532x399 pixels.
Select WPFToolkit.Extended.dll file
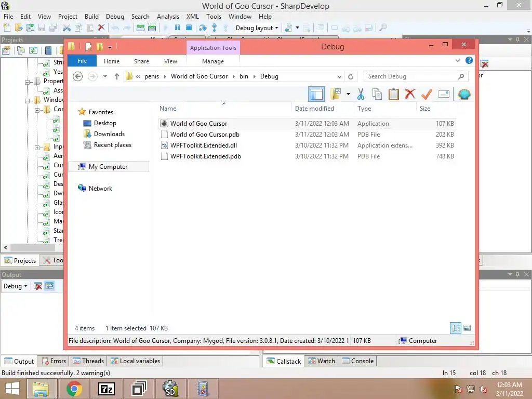307,145
